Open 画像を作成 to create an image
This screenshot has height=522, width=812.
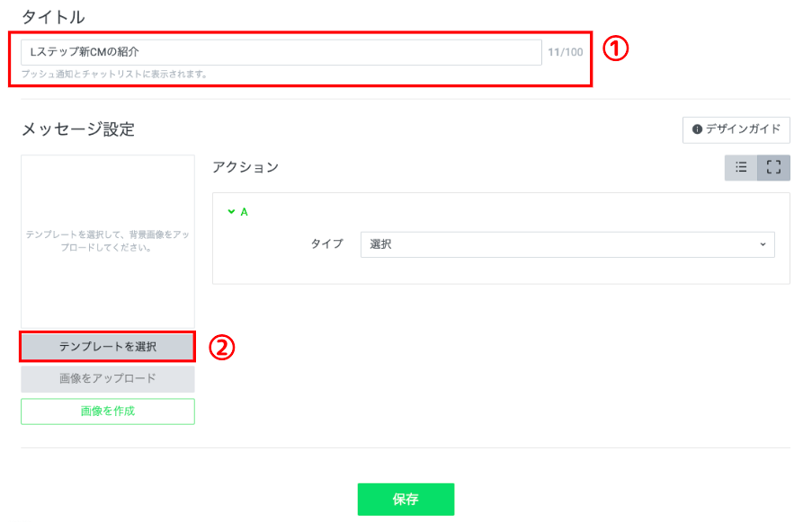click(x=107, y=411)
